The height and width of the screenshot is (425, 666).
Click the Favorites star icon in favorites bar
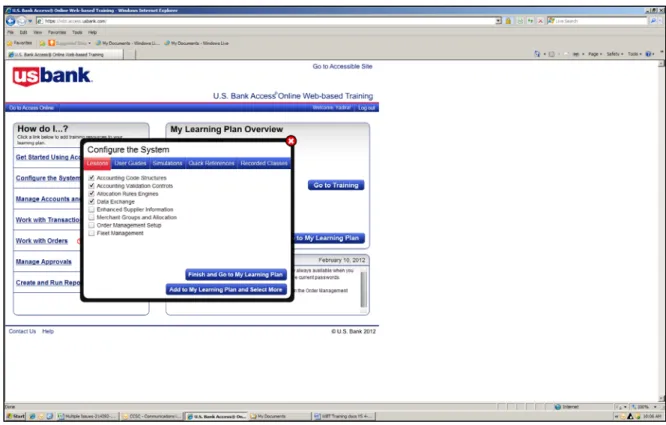(9, 43)
